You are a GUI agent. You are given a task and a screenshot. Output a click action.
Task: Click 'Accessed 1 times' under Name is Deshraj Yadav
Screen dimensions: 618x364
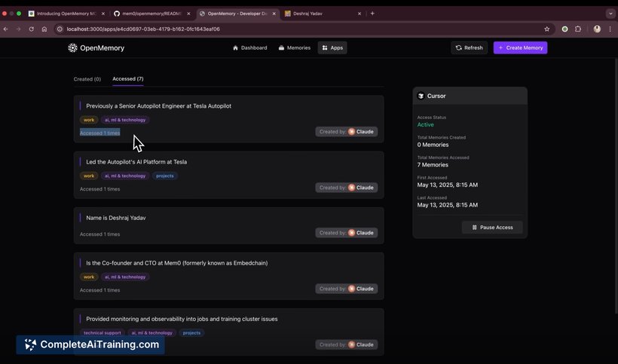pos(99,234)
